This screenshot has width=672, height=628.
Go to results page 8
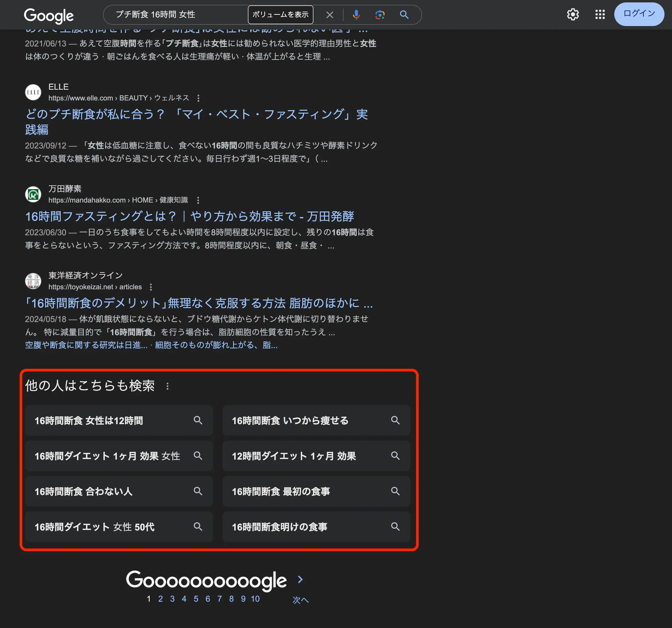pyautogui.click(x=232, y=599)
